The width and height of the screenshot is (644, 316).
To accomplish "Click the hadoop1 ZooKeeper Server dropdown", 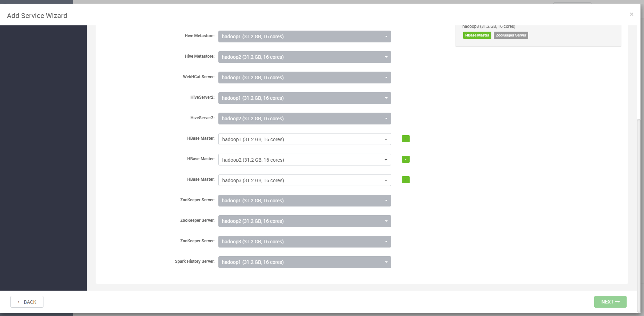I will click(304, 201).
